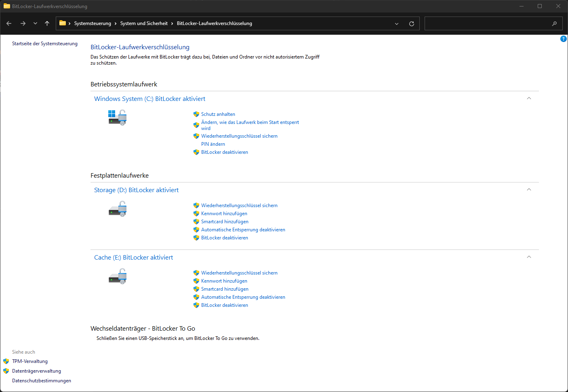
Task: Click PIN ändern link
Action: coord(213,144)
